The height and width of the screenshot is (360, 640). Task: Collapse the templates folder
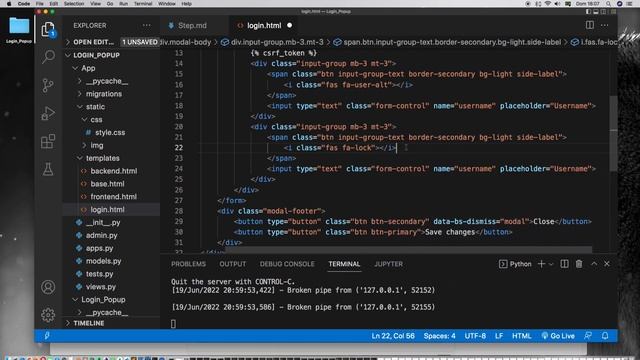[102, 158]
